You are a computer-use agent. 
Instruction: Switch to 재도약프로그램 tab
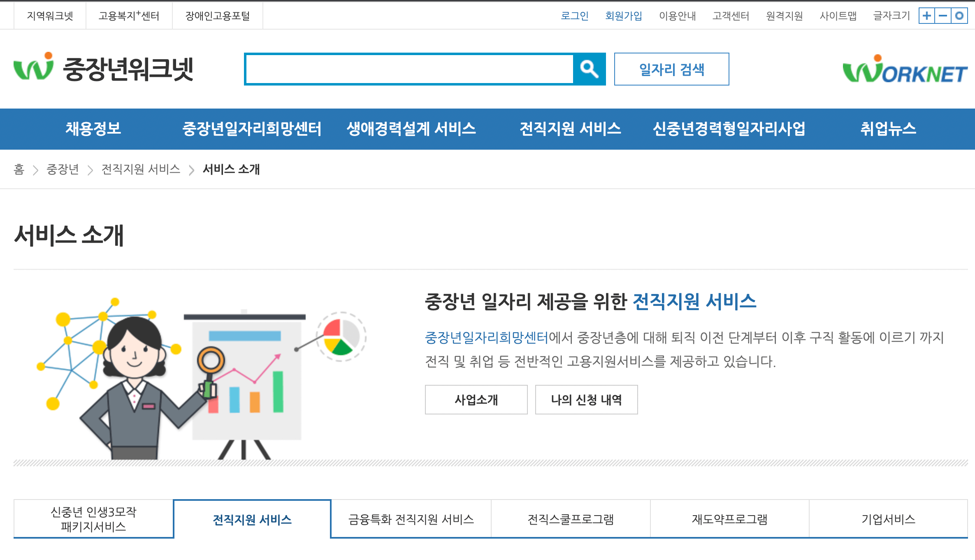(x=729, y=519)
